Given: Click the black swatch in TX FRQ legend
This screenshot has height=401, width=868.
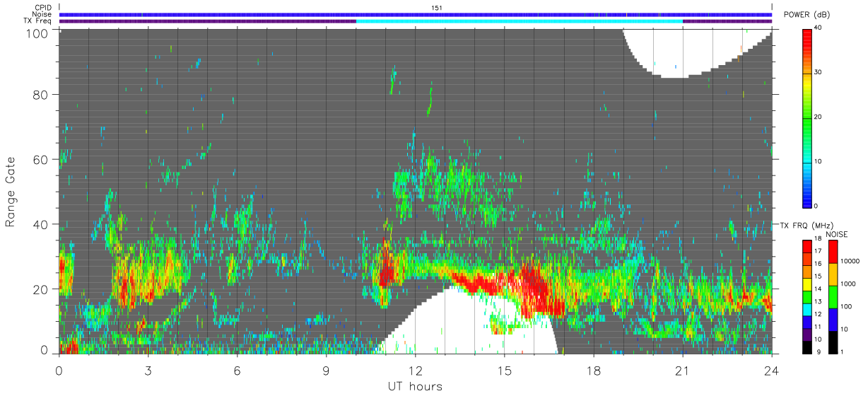Looking at the screenshot, I should [x=807, y=347].
